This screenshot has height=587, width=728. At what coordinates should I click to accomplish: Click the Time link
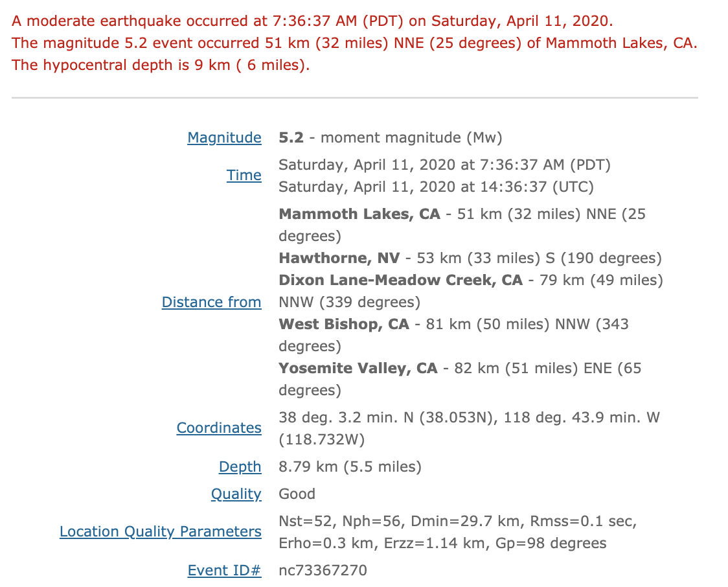(x=244, y=176)
